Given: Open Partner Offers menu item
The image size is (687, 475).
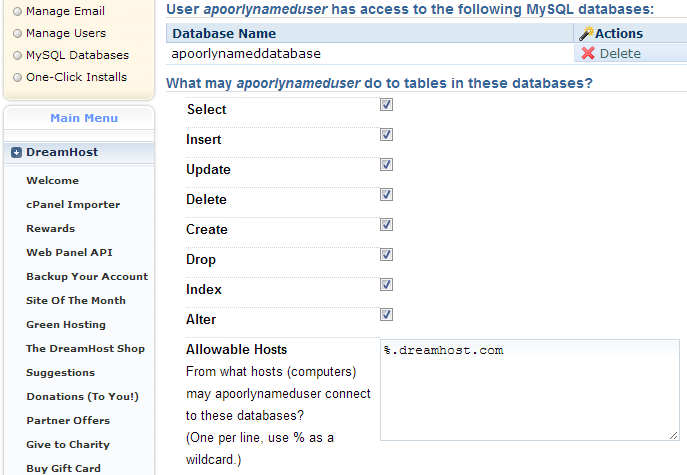Looking at the screenshot, I should 68,420.
